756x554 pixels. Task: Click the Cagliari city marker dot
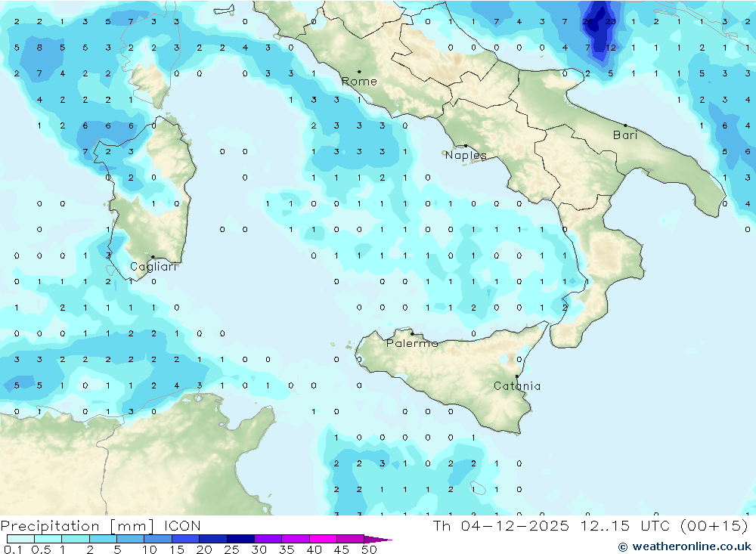click(x=153, y=257)
